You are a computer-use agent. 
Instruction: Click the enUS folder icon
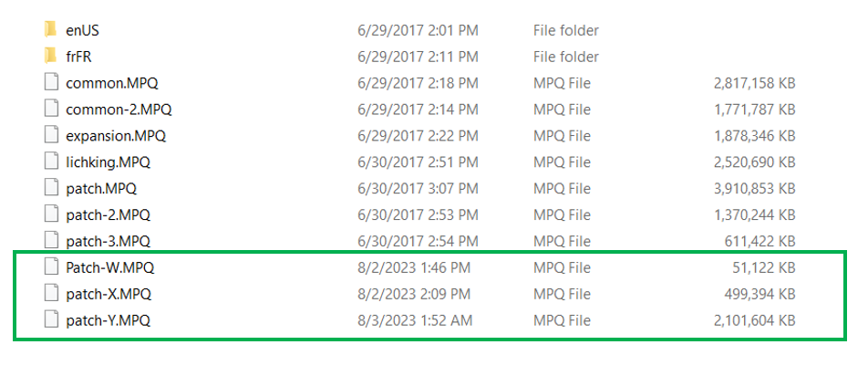pyautogui.click(x=50, y=30)
